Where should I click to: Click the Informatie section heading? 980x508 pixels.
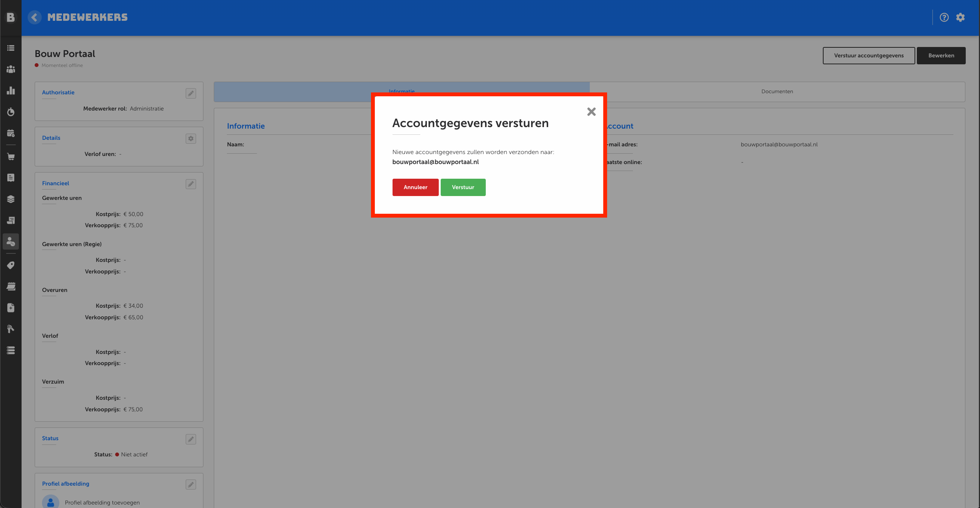[x=246, y=126]
